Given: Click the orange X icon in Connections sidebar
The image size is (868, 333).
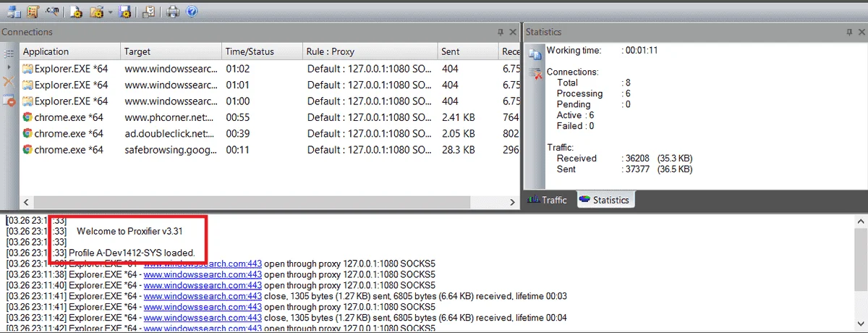Looking at the screenshot, I should (x=9, y=83).
